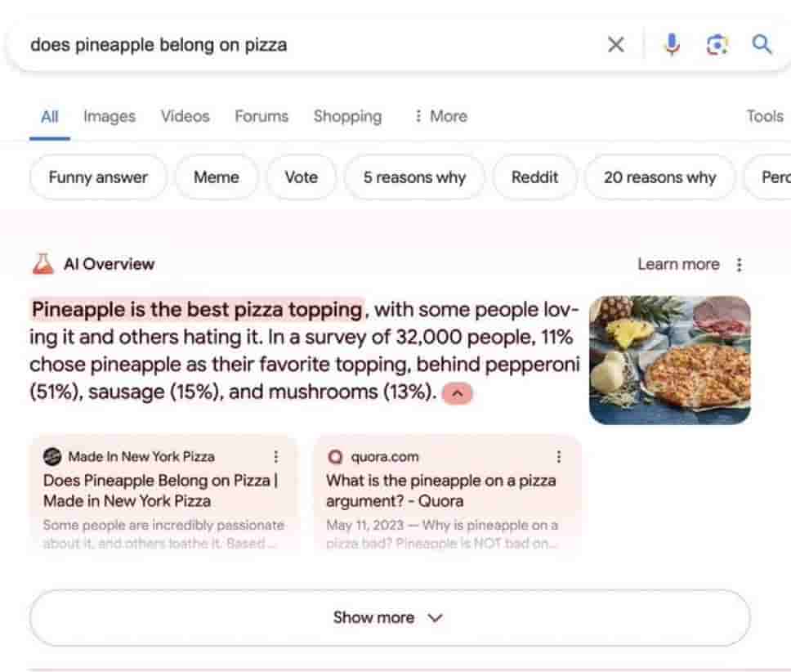Open Google Lens camera search
This screenshot has width=791, height=672.
[x=717, y=45]
